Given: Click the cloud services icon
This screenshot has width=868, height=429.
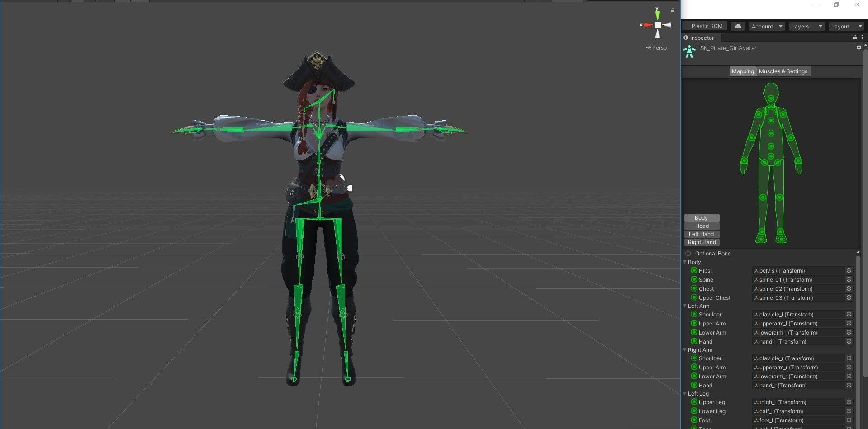Looking at the screenshot, I should click(x=738, y=26).
